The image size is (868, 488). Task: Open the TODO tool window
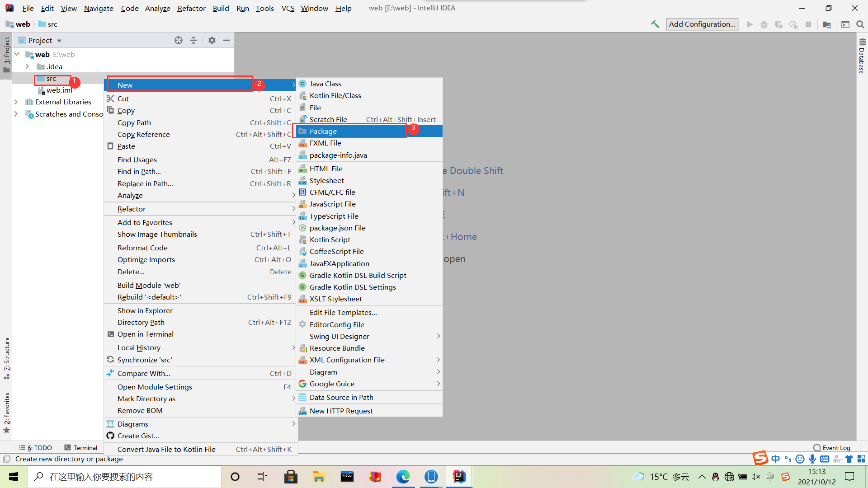[36, 448]
